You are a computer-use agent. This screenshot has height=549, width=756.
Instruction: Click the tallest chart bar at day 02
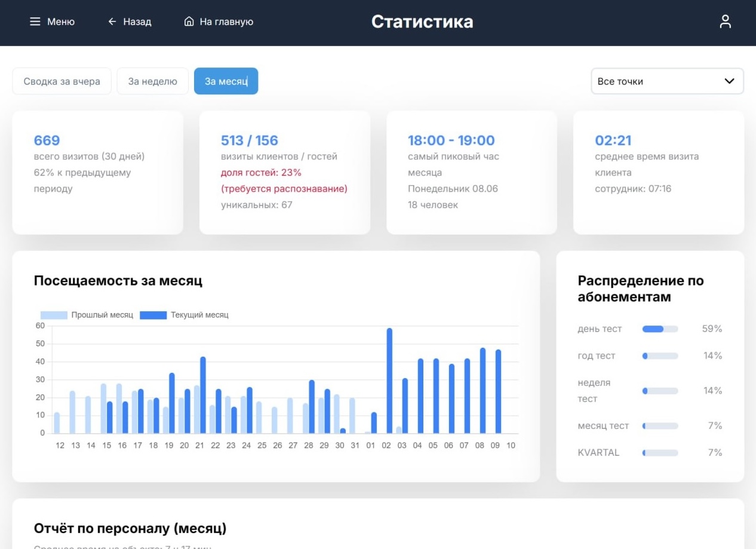(389, 381)
